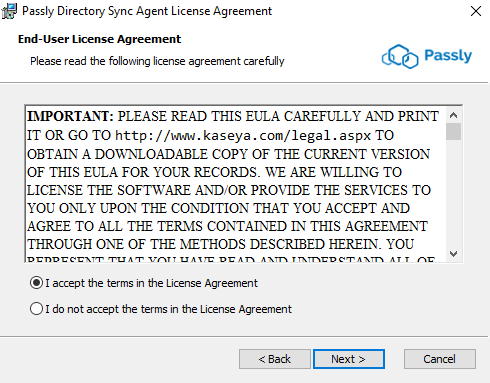Click the Please read the following subtitle
Screen dimensions: 490x383
pyautogui.click(x=157, y=61)
